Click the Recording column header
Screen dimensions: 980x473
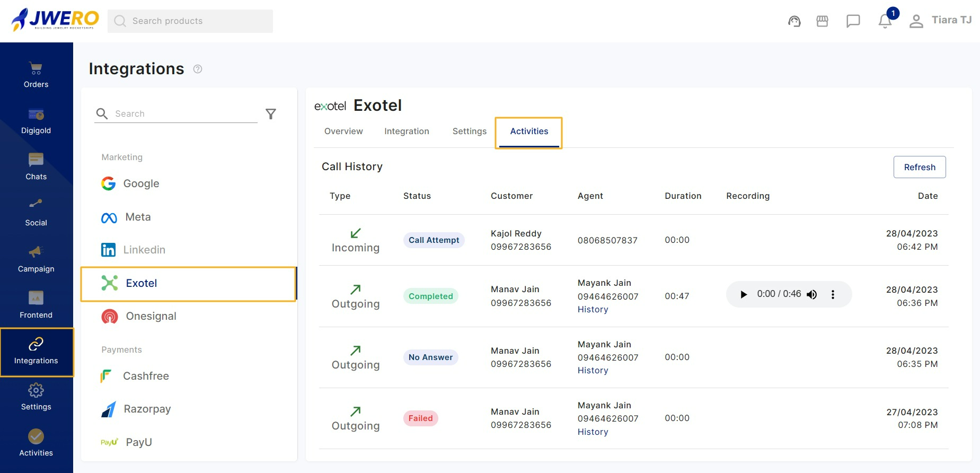click(747, 196)
